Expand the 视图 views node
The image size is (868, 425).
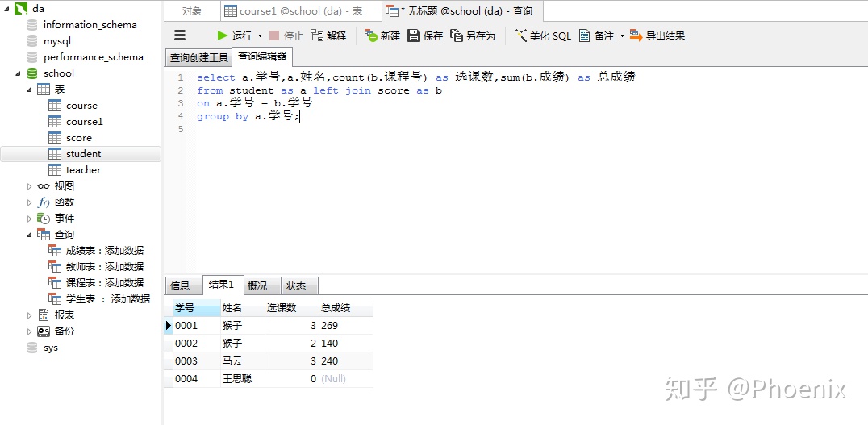click(x=29, y=186)
